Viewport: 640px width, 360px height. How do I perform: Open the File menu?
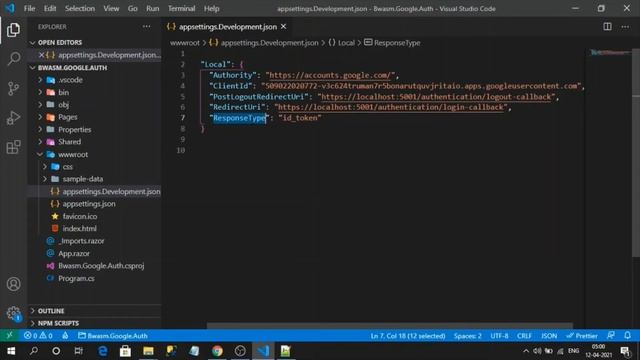click(29, 9)
